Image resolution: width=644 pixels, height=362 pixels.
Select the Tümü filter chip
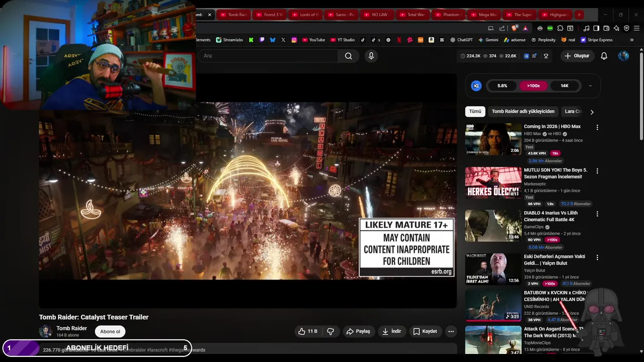(475, 112)
